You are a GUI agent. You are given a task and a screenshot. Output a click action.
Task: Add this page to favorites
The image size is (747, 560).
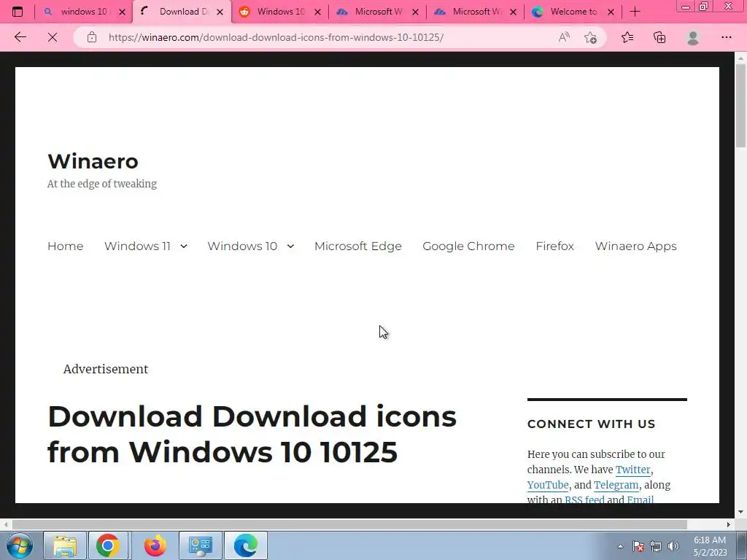[x=591, y=37]
